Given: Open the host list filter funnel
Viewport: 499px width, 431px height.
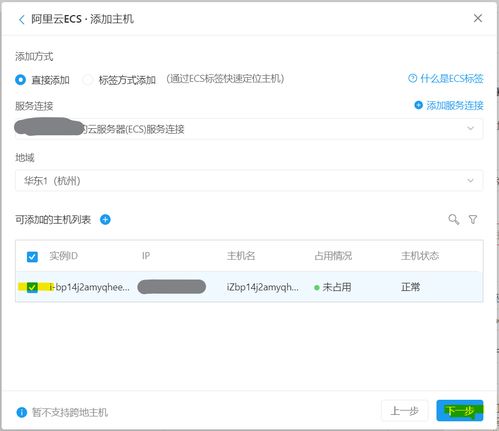Looking at the screenshot, I should coord(473,220).
